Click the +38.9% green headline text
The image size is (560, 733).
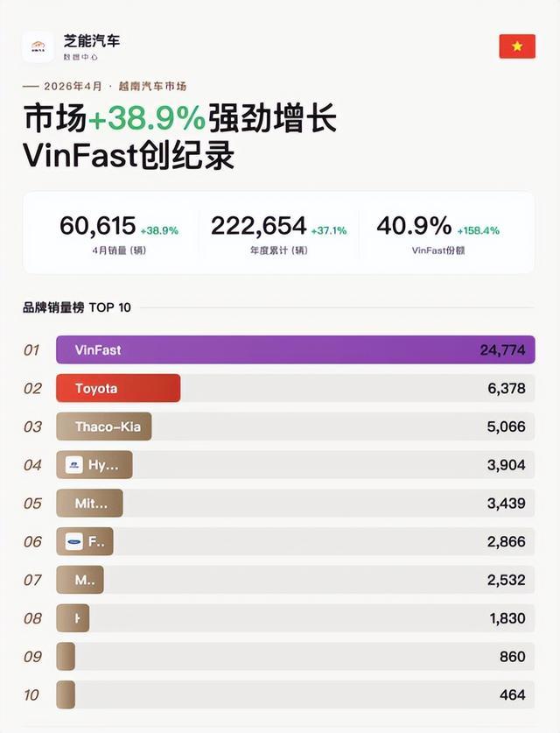(x=147, y=118)
